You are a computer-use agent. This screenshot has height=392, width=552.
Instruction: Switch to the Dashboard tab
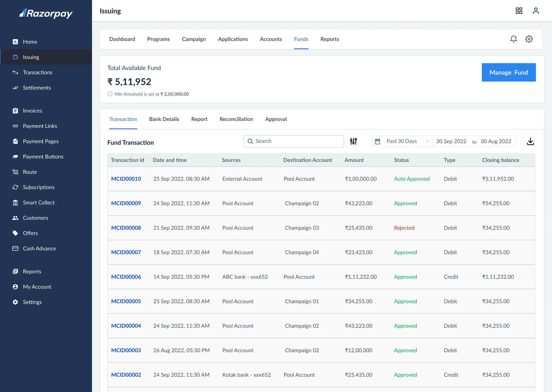[x=122, y=39]
